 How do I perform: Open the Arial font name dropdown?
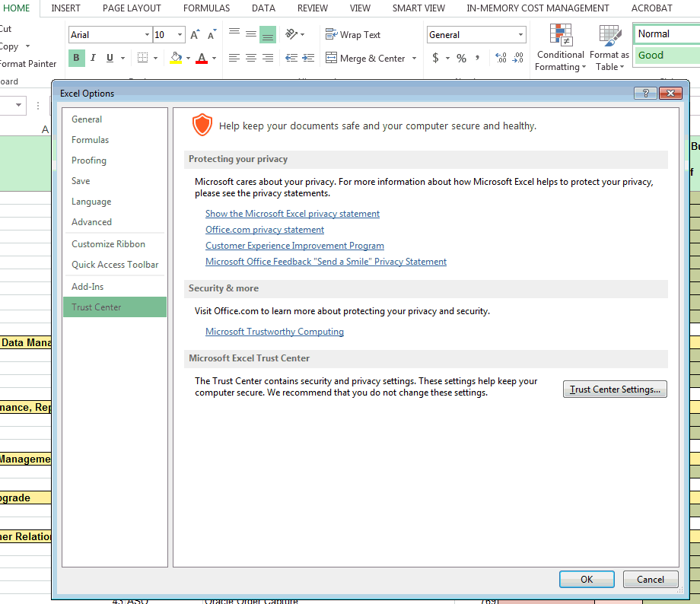coord(147,35)
